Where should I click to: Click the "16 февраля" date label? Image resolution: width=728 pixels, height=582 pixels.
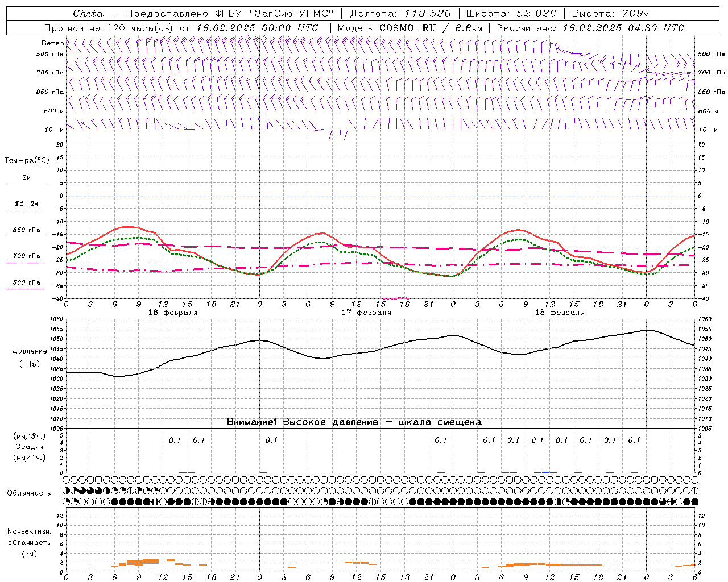[x=173, y=313]
